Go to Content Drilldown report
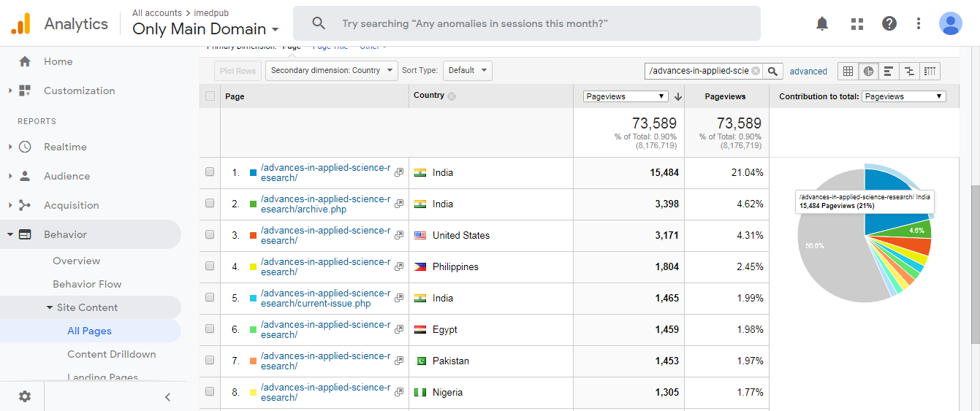The height and width of the screenshot is (411, 980). point(111,354)
